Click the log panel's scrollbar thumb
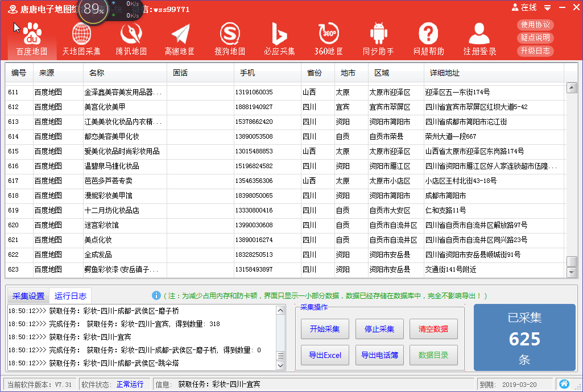The image size is (583, 392). pyautogui.click(x=281, y=356)
